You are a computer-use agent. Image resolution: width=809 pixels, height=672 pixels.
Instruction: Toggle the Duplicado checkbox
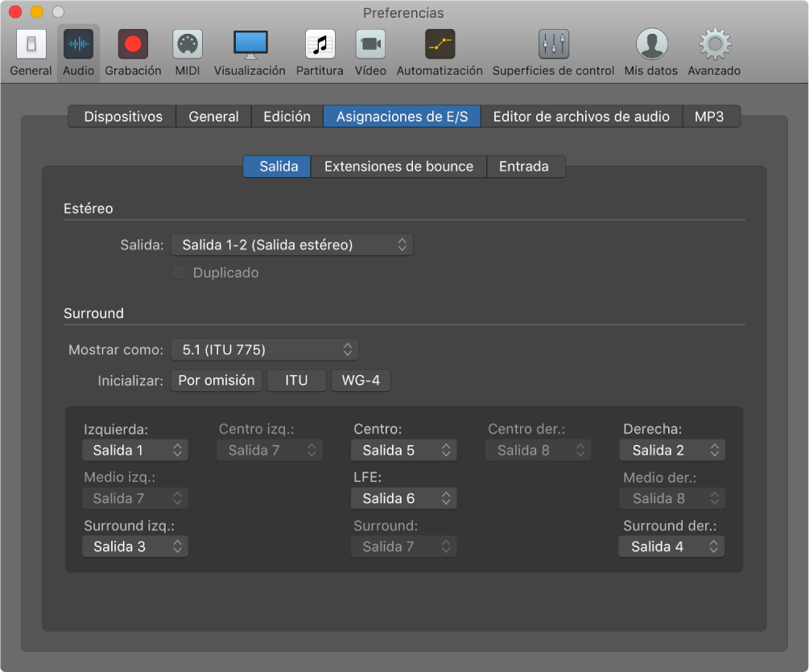[179, 273]
